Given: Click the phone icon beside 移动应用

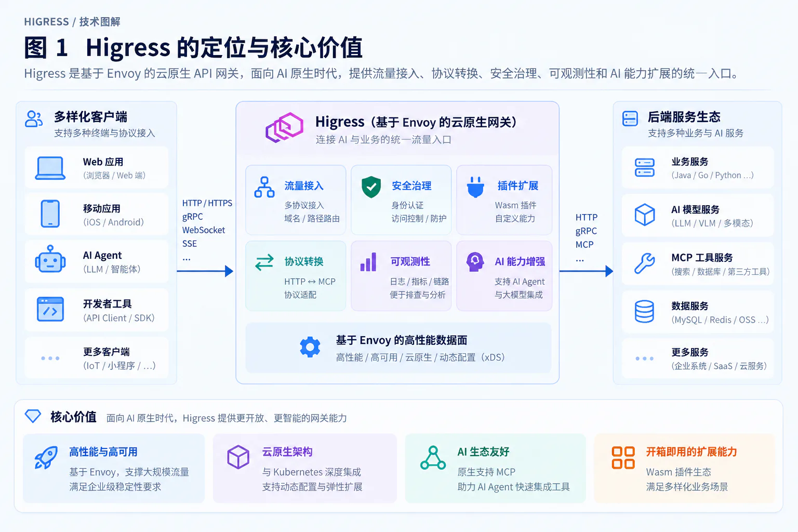Looking at the screenshot, I should click(x=50, y=214).
